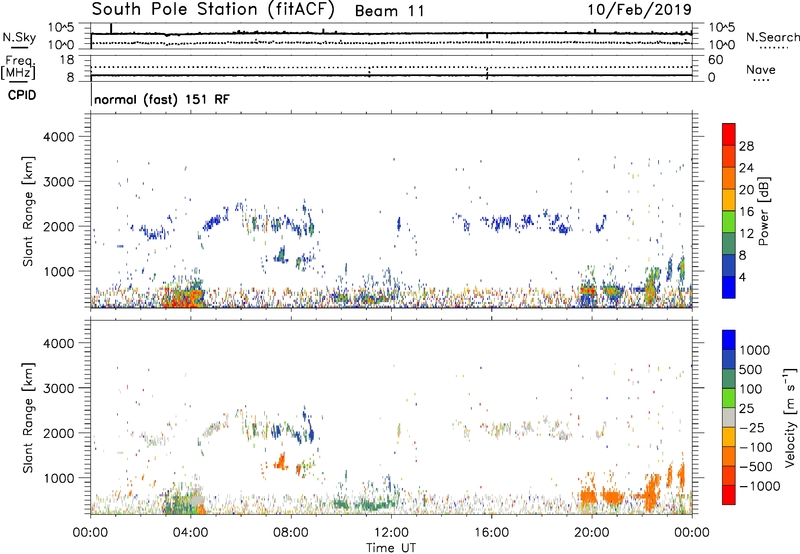Click the "24" value on Power colorbar

[746, 168]
